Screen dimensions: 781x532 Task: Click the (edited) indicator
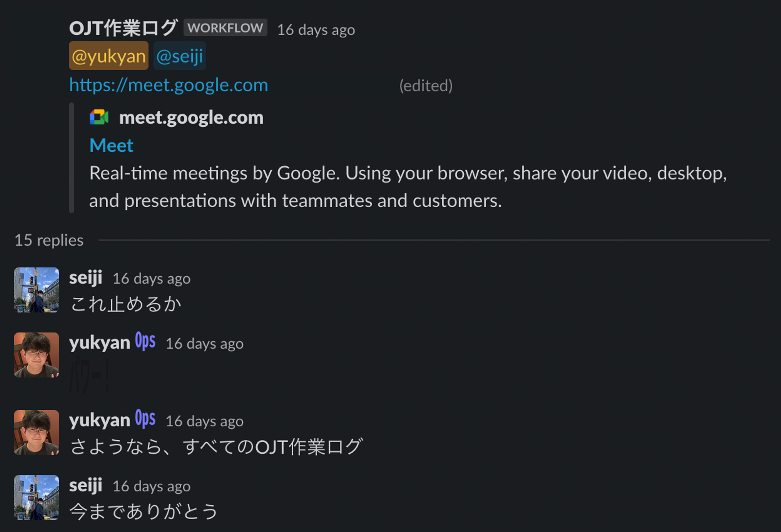point(426,85)
